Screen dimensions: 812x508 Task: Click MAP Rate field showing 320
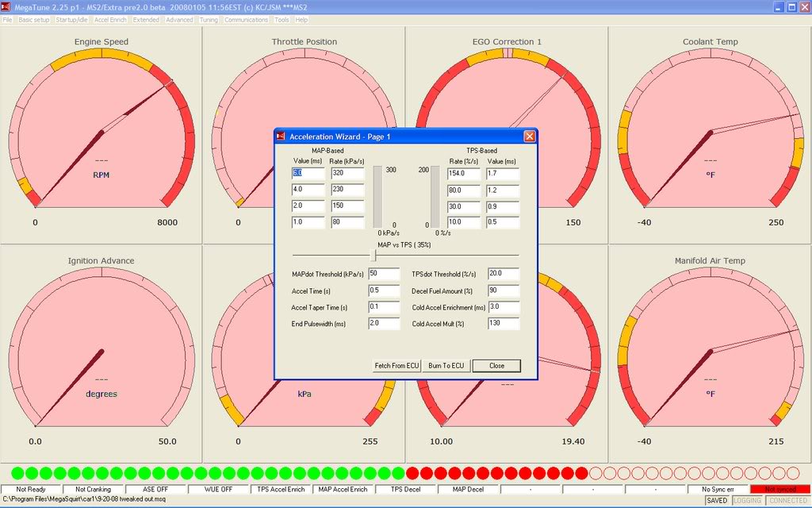(347, 173)
